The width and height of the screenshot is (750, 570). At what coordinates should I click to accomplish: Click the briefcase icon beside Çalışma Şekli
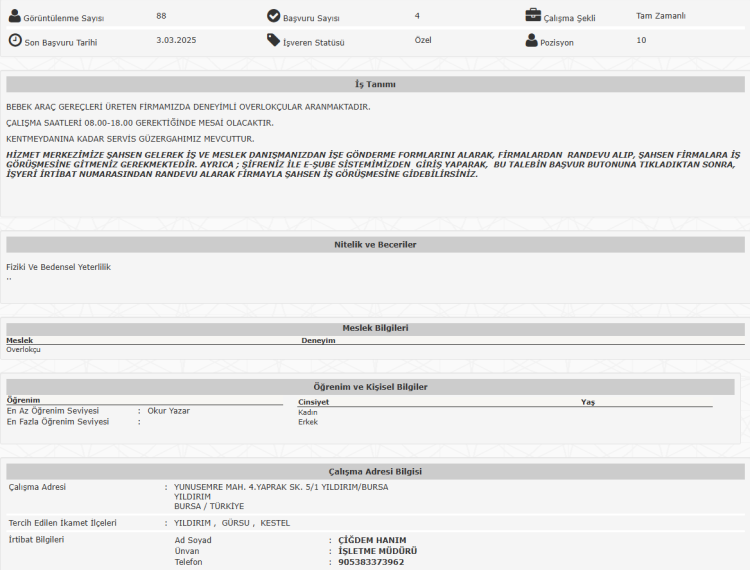533,16
